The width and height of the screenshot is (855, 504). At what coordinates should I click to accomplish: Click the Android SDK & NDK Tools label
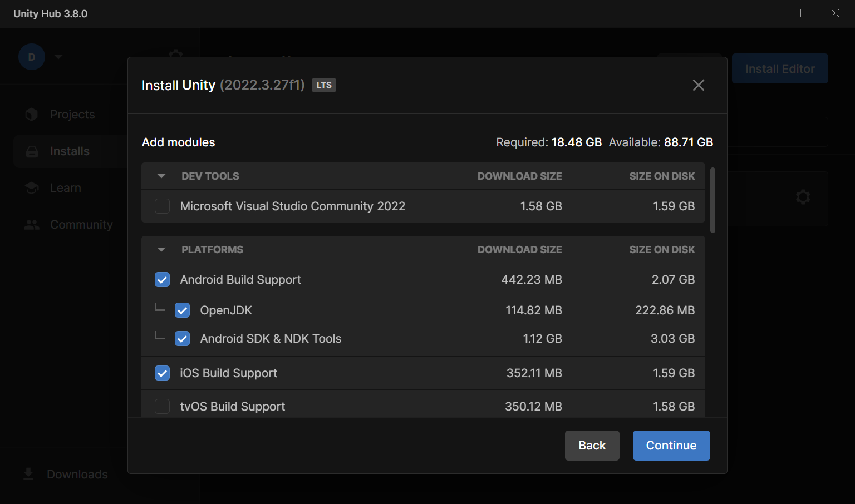click(x=271, y=339)
